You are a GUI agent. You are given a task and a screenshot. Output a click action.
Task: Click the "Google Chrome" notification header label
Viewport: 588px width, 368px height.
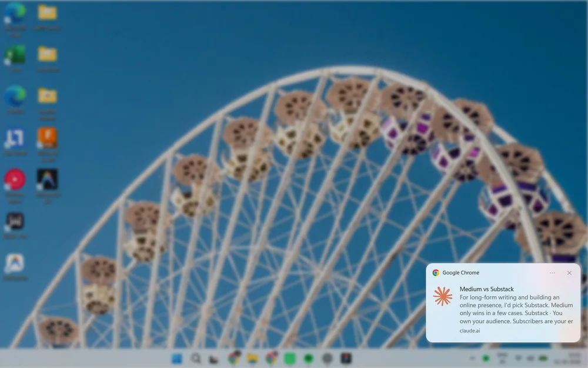[460, 273]
